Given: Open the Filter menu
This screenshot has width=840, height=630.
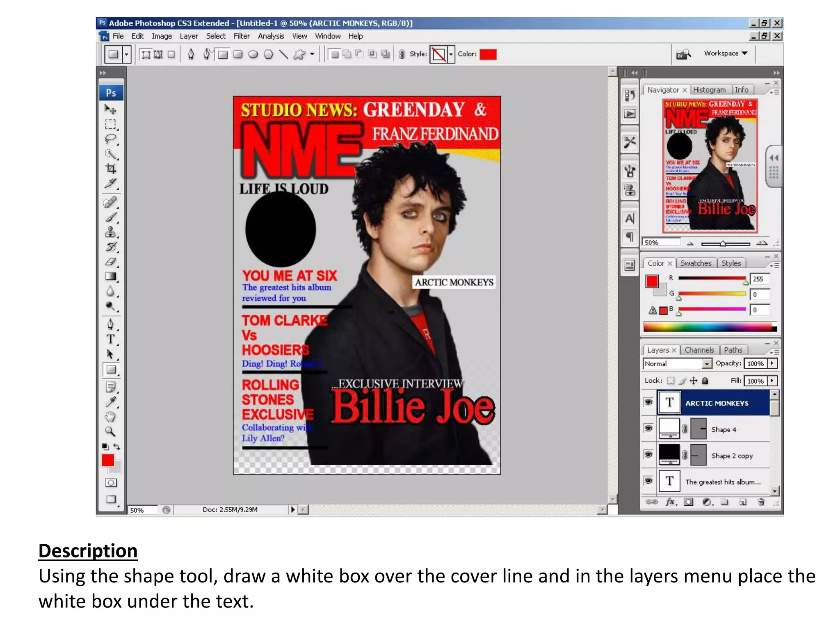Looking at the screenshot, I should [x=241, y=36].
